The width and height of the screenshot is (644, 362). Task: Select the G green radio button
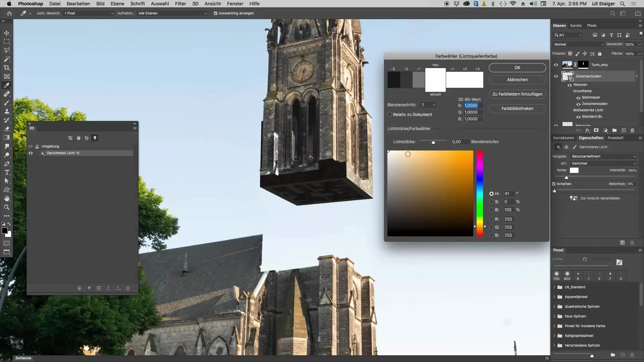[491, 227]
